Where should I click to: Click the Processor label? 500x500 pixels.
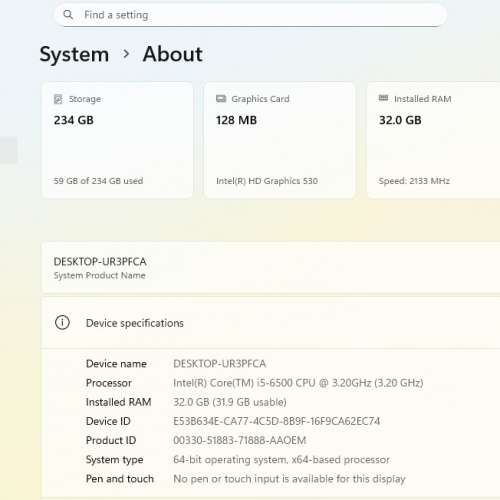click(109, 383)
